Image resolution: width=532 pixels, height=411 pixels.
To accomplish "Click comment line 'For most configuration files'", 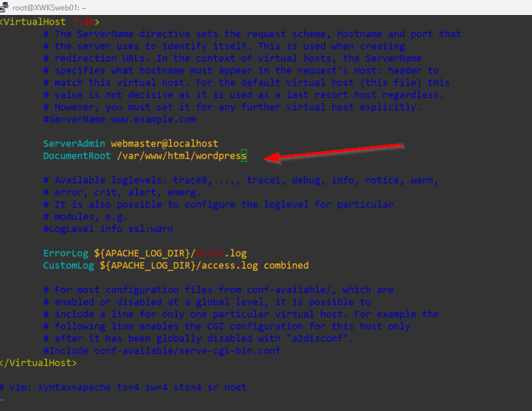I will tap(218, 290).
